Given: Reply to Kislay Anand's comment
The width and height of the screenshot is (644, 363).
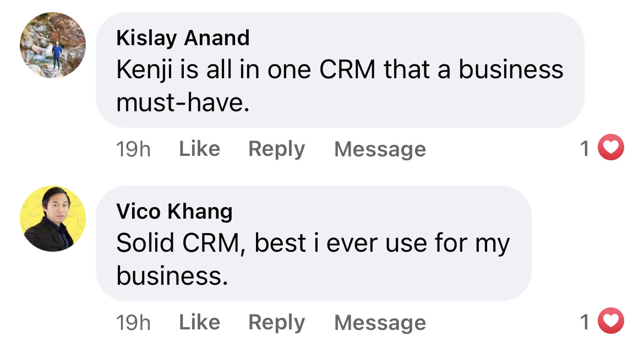Looking at the screenshot, I should click(276, 149).
